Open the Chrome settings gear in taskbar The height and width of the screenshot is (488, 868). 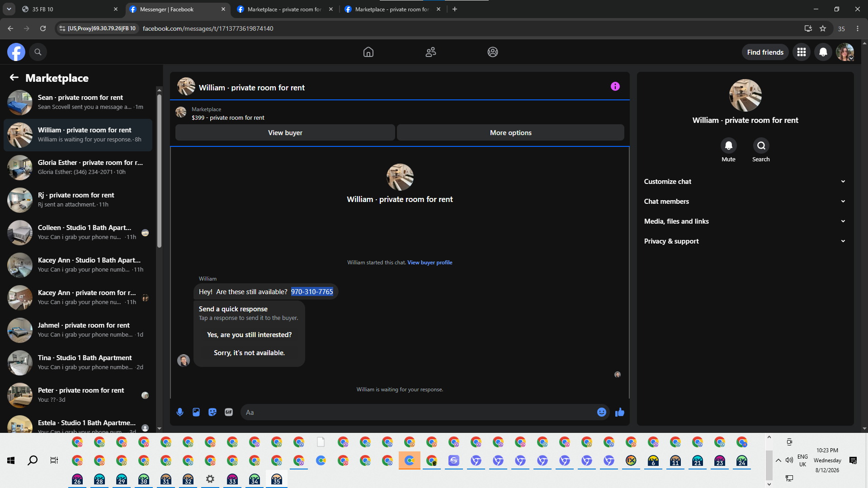[210, 479]
